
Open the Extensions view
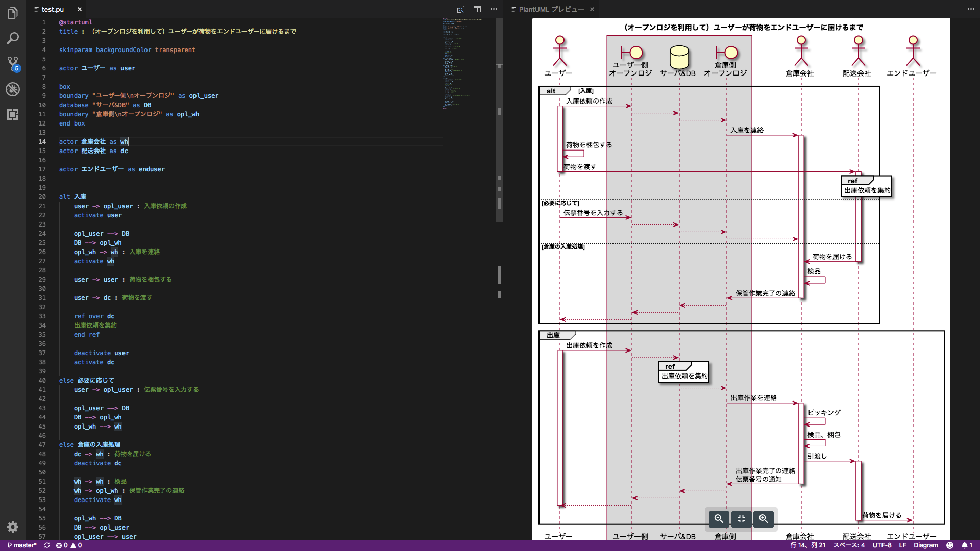click(13, 115)
